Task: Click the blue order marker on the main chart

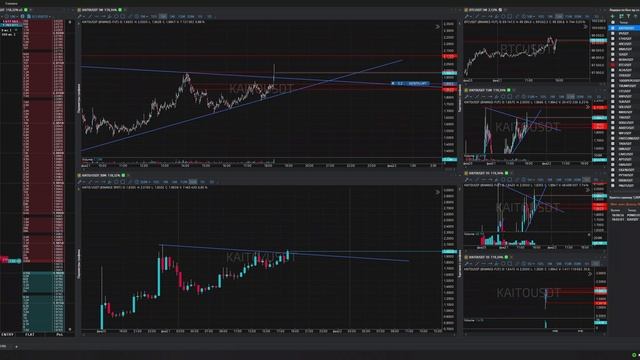Action: coord(410,84)
